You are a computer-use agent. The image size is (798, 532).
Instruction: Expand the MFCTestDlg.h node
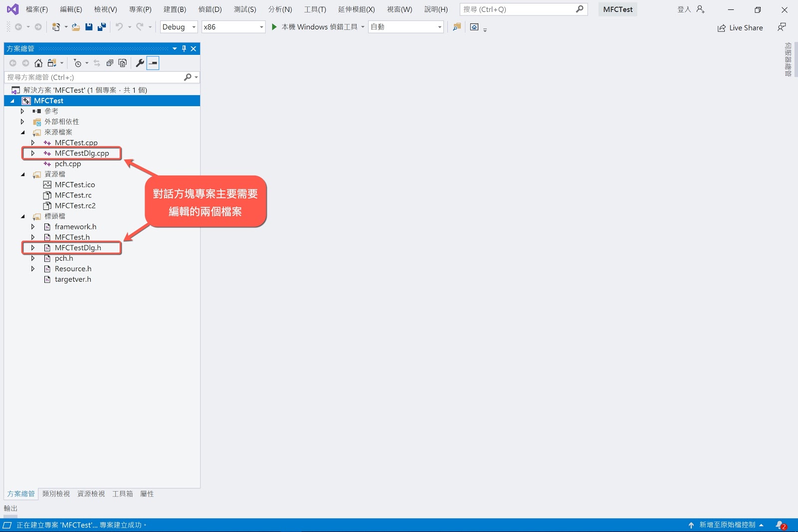coord(33,248)
